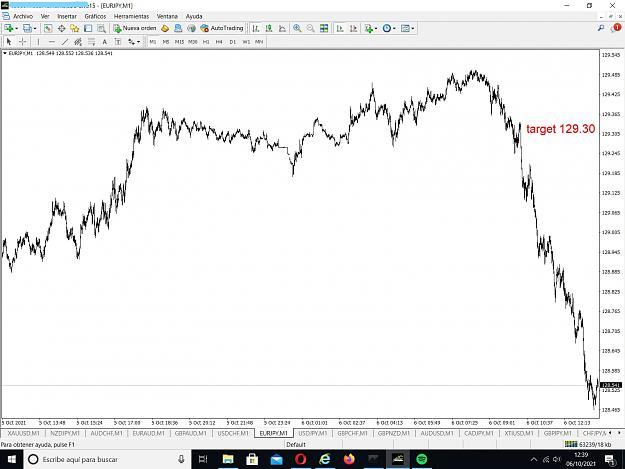Screen dimensions: 625x469
Task: Select the Vertical Line tool
Action: pyautogui.click(x=38, y=42)
